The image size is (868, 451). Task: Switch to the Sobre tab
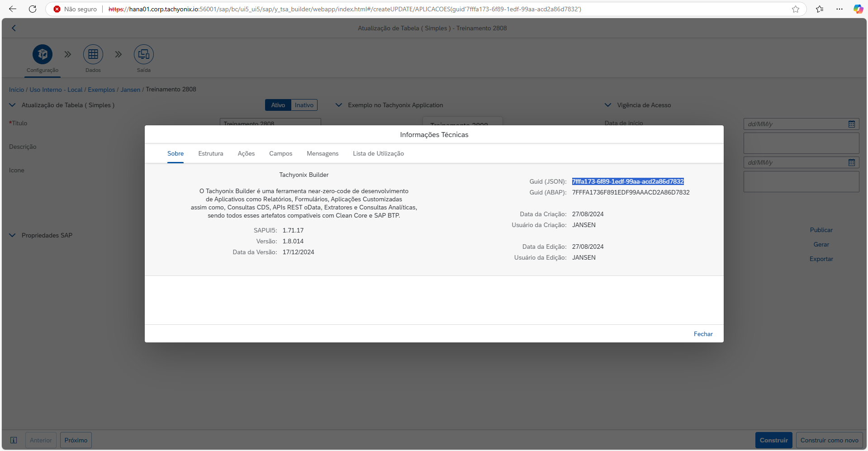[175, 154]
